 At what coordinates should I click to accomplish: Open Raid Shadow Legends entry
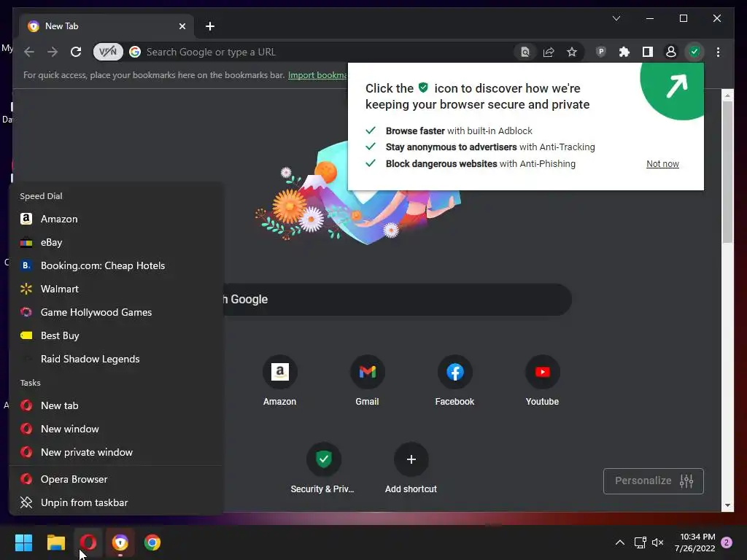pyautogui.click(x=116, y=359)
